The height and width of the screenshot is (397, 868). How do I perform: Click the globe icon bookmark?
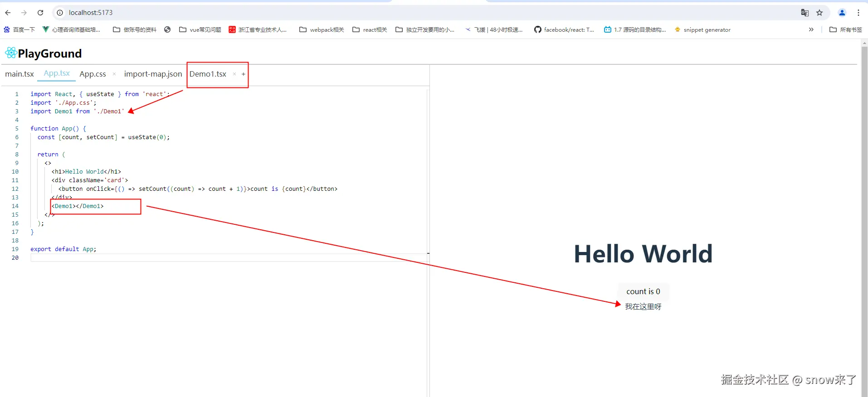click(167, 29)
